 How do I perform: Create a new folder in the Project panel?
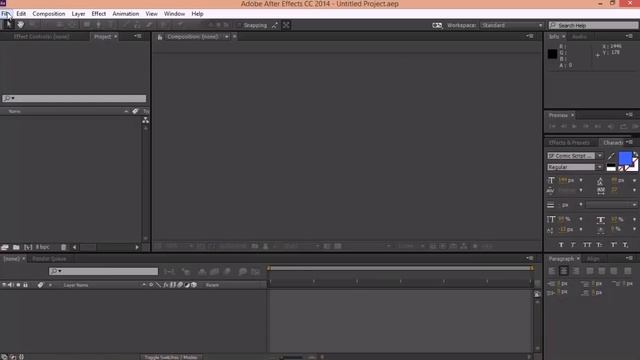[16, 247]
